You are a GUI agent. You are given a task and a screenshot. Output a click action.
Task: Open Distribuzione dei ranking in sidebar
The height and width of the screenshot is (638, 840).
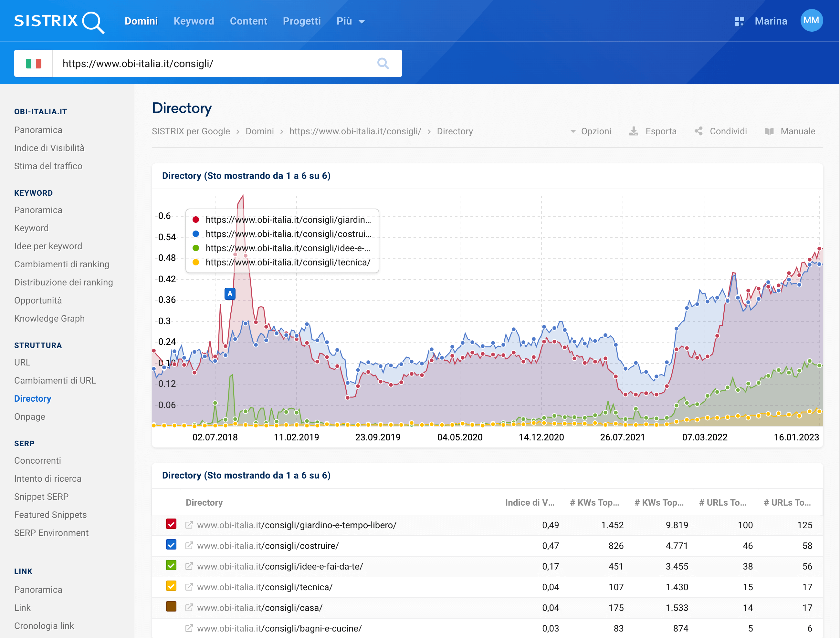(63, 283)
